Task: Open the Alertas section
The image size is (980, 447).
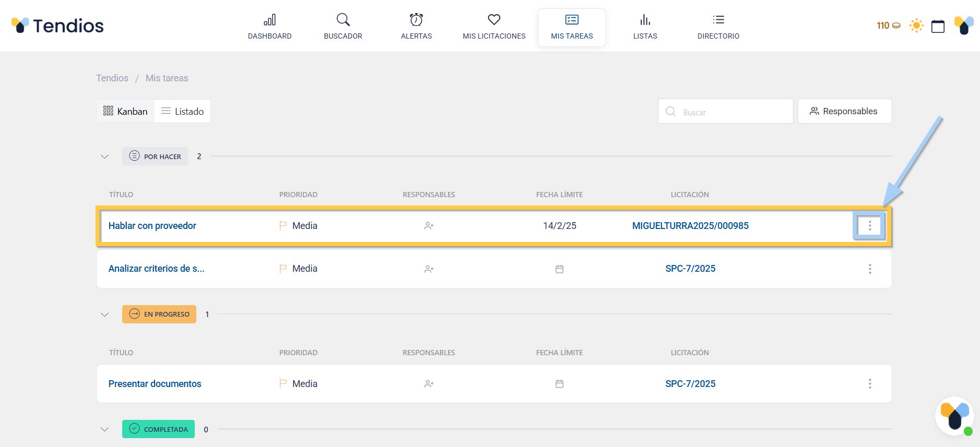Action: pos(416,27)
